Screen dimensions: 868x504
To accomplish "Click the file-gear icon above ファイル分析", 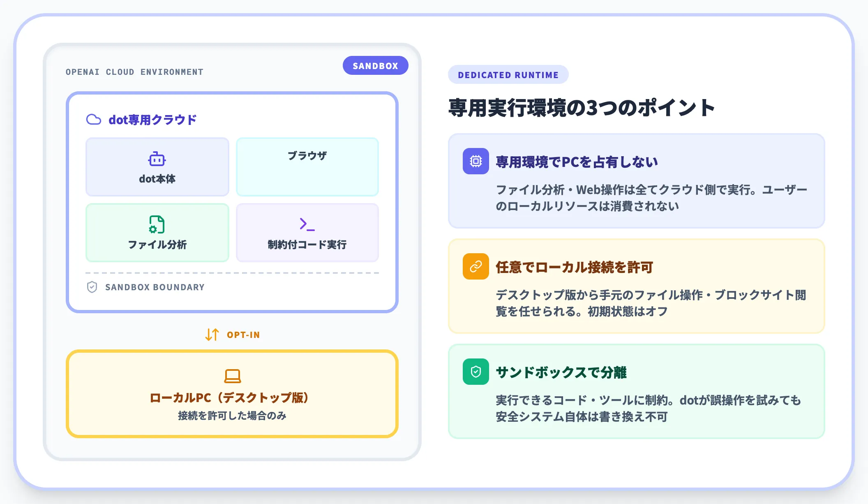I will click(157, 224).
